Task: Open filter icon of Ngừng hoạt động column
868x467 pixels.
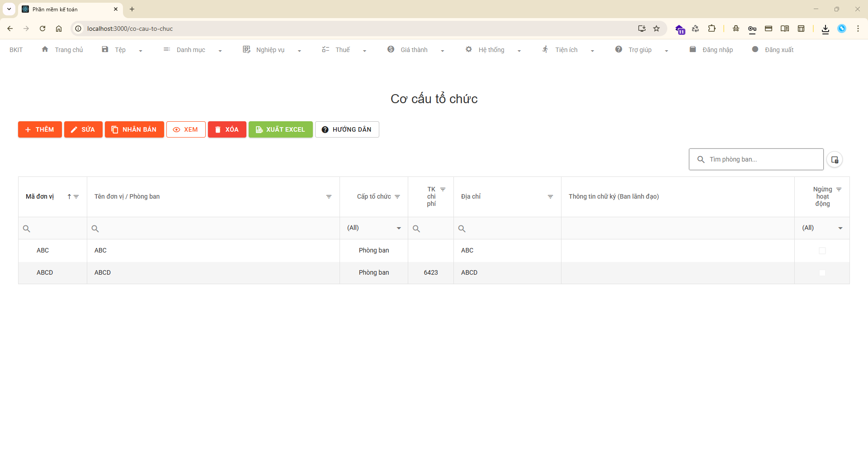Action: (839, 190)
